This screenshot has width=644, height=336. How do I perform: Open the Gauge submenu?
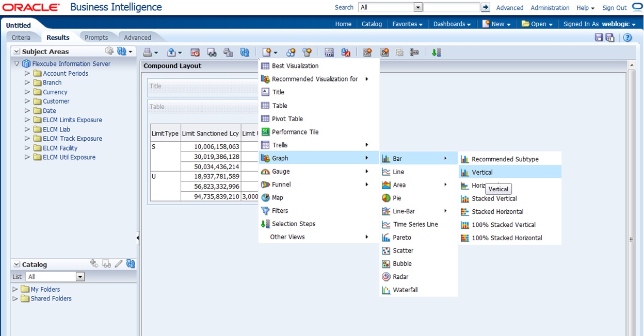(x=319, y=171)
